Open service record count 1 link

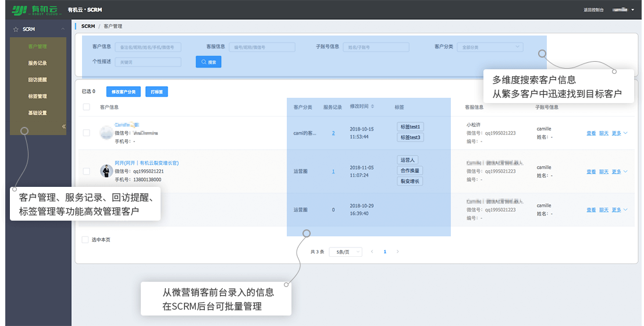[333, 171]
